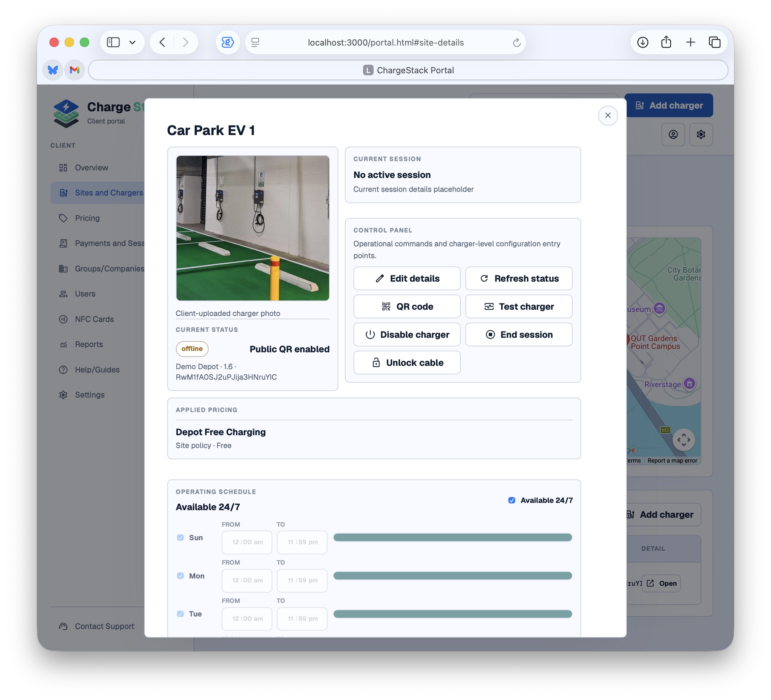Click the Mon schedule availability bar
Viewport: 771px width, 700px height.
pyautogui.click(x=453, y=576)
